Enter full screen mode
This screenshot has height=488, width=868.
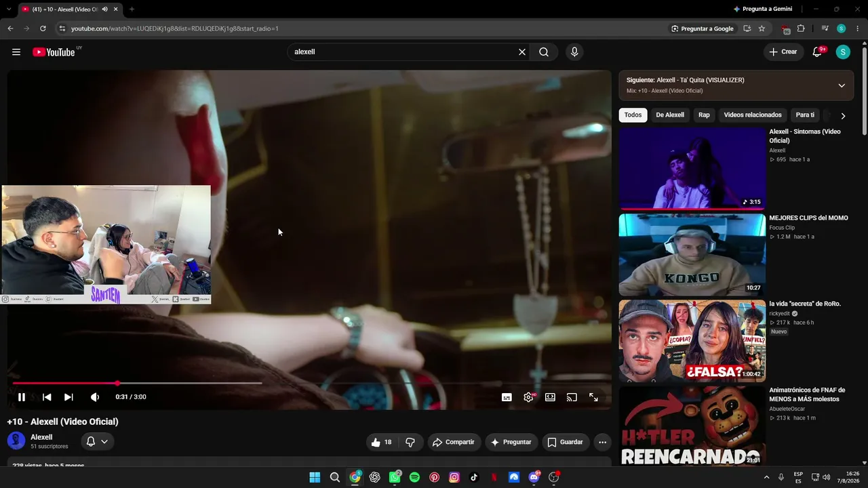tap(593, 397)
